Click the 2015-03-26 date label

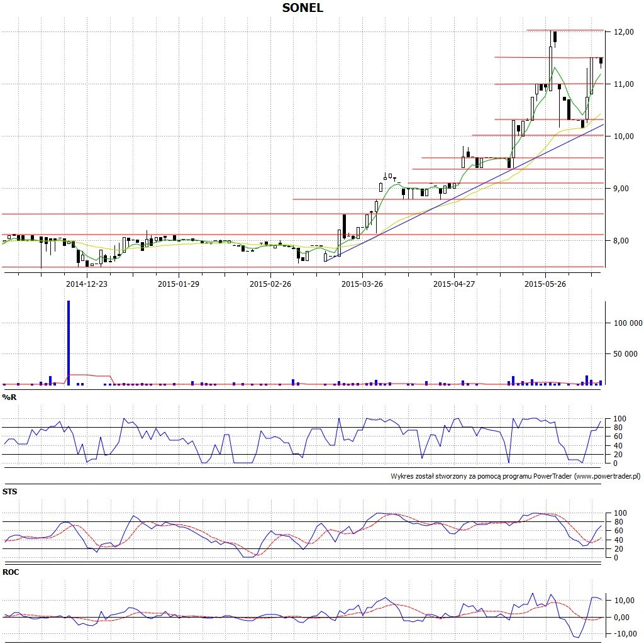point(362,284)
